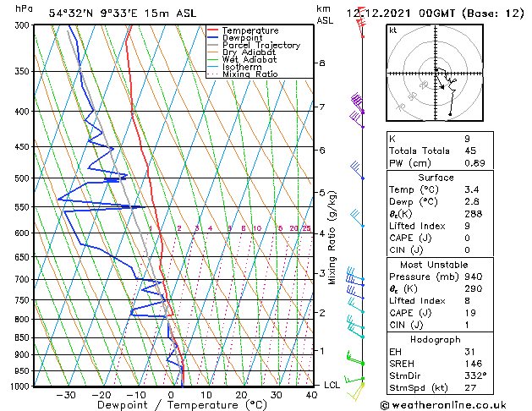Viewport: 532px width, 411px height.
Task: Click the 5 km altitude label
Action: [322, 193]
